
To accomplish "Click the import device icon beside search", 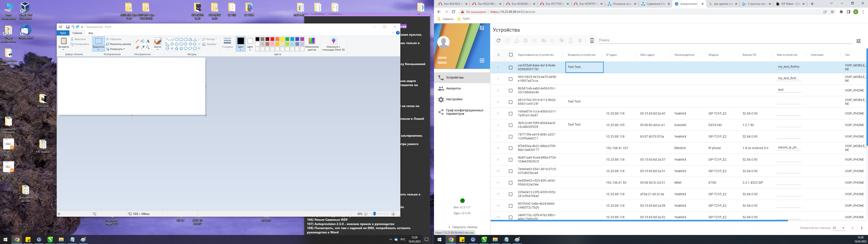I will 592,40.
